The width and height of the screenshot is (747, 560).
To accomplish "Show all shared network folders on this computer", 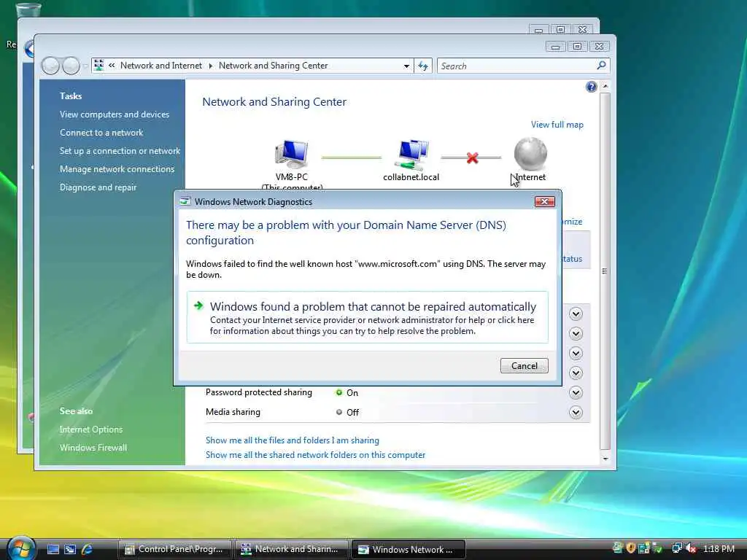I will pyautogui.click(x=315, y=455).
